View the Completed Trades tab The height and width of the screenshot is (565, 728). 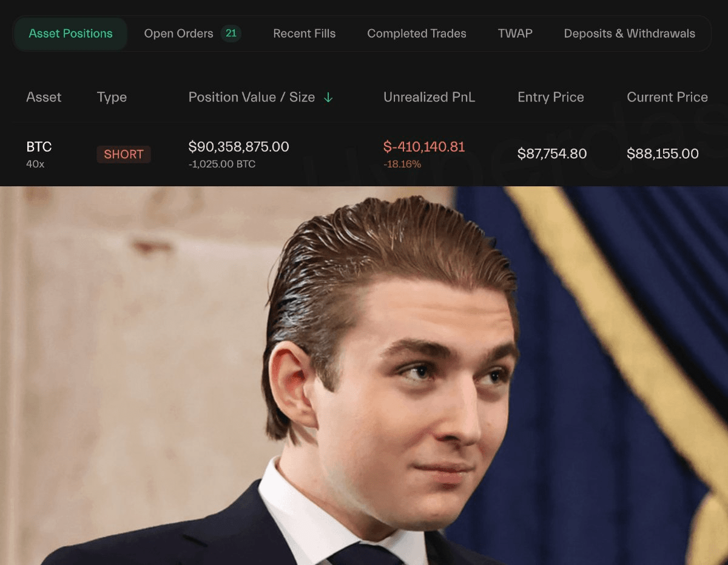point(417,33)
